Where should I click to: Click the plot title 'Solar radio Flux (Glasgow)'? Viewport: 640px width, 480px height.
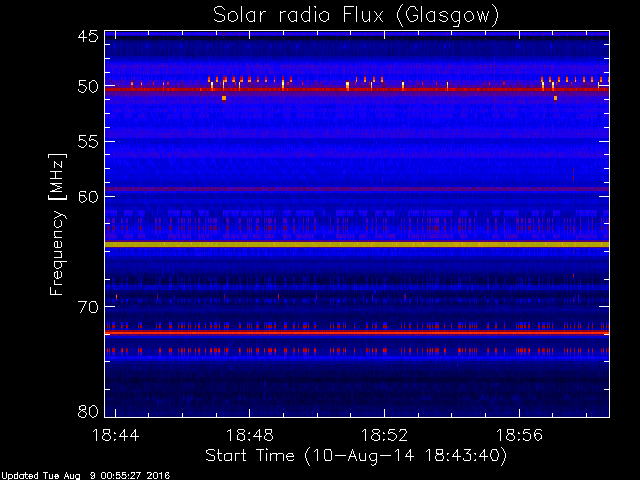356,16
